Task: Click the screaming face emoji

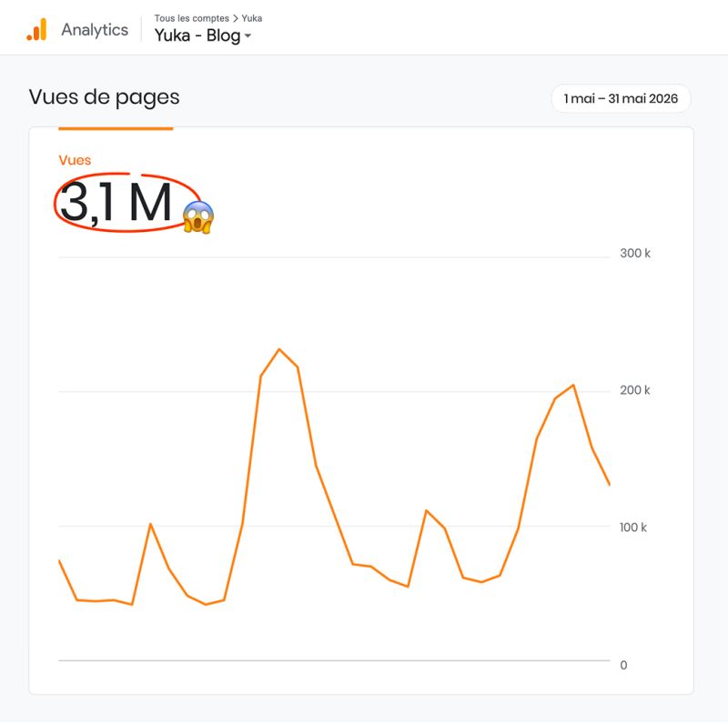Action: click(x=198, y=216)
